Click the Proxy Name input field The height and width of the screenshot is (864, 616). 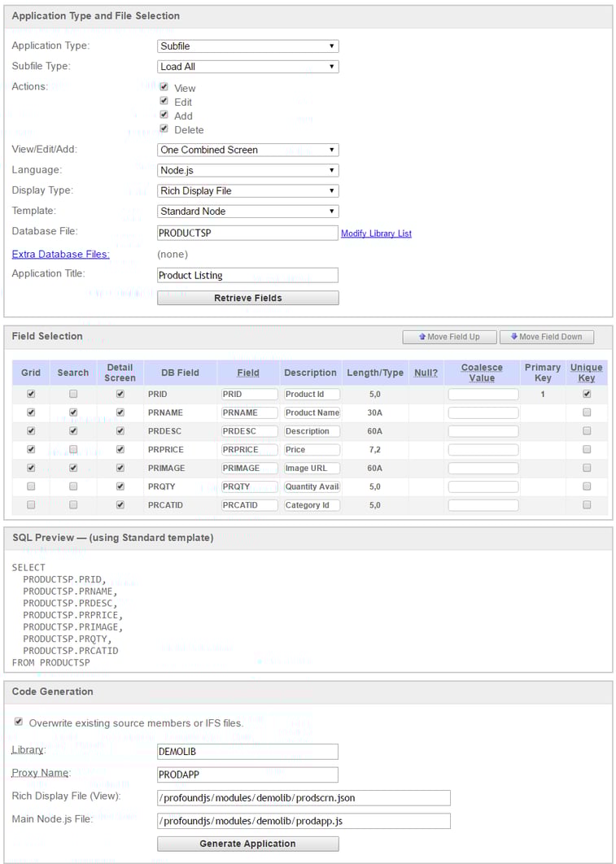247,775
